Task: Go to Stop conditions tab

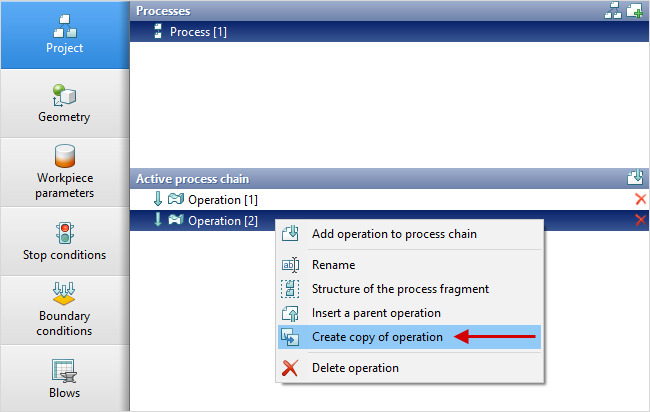Action: coord(65,241)
